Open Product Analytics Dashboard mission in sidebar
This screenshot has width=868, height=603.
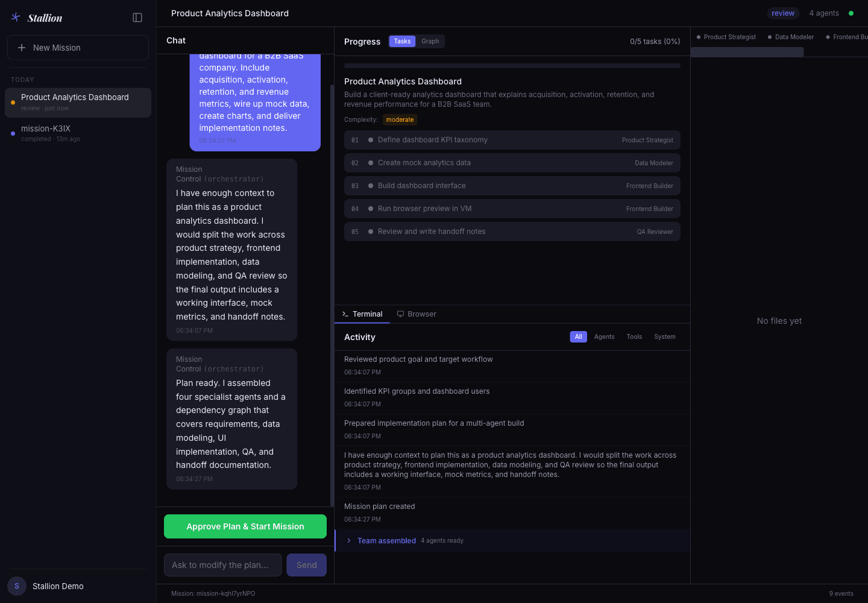78,103
